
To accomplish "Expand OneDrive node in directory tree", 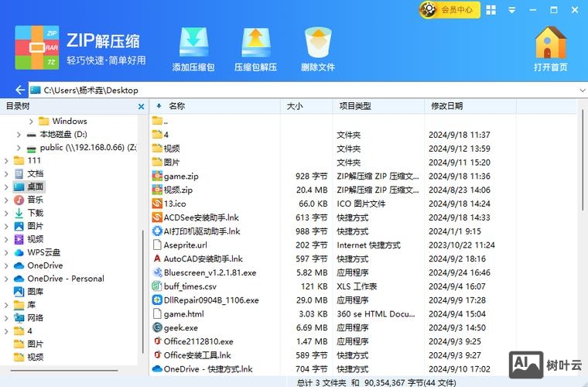I will point(6,266).
